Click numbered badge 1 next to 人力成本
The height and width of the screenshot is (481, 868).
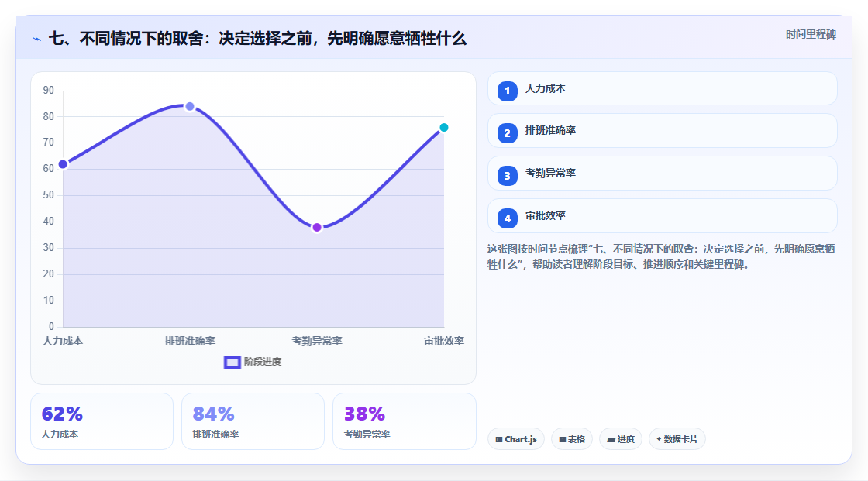coord(507,91)
